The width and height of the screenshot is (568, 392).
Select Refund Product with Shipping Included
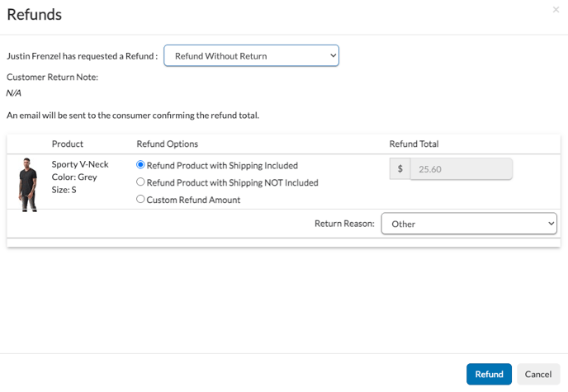(140, 165)
